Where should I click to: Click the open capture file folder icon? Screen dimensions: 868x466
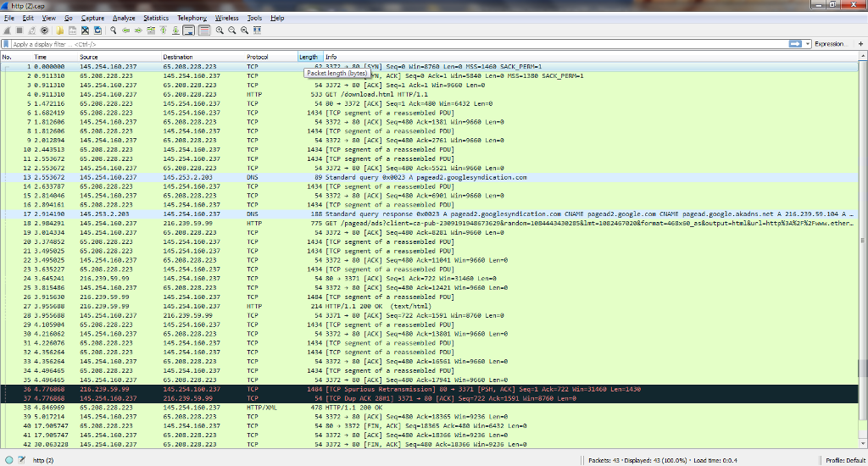click(x=60, y=31)
